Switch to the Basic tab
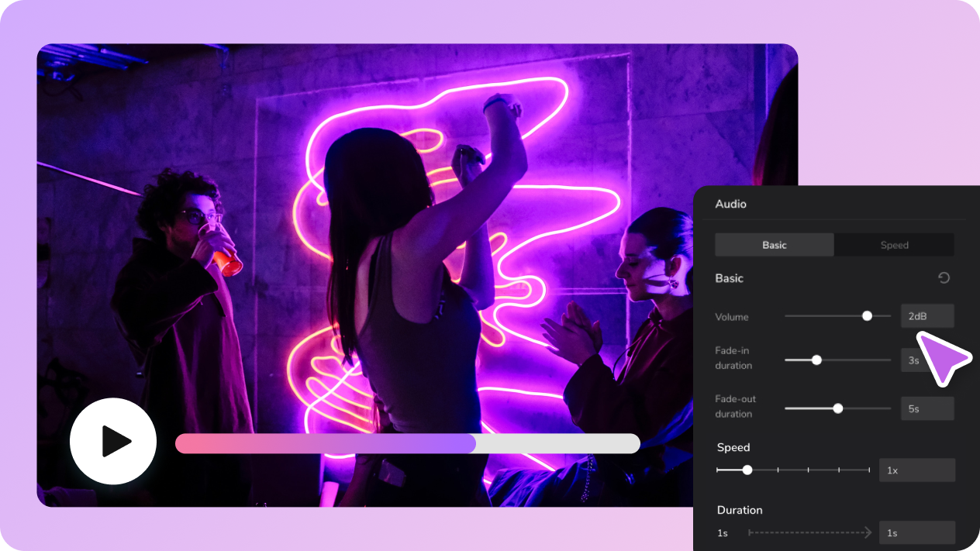Screen dimensions: 980x551 tap(775, 245)
